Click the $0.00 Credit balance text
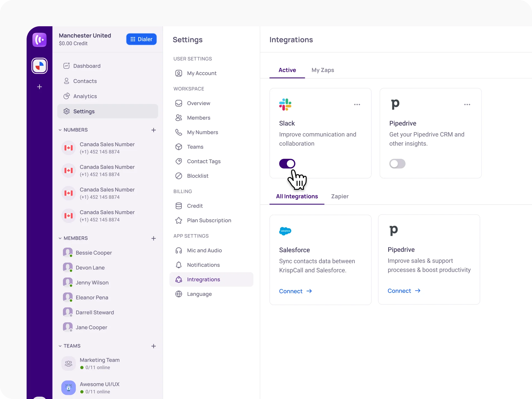Image resolution: width=532 pixels, height=399 pixels. point(73,44)
